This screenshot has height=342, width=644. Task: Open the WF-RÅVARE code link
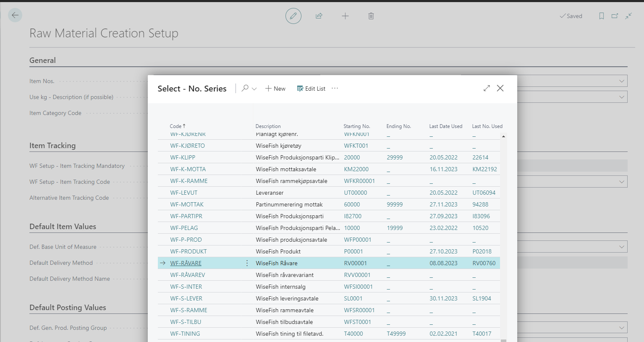(x=186, y=263)
